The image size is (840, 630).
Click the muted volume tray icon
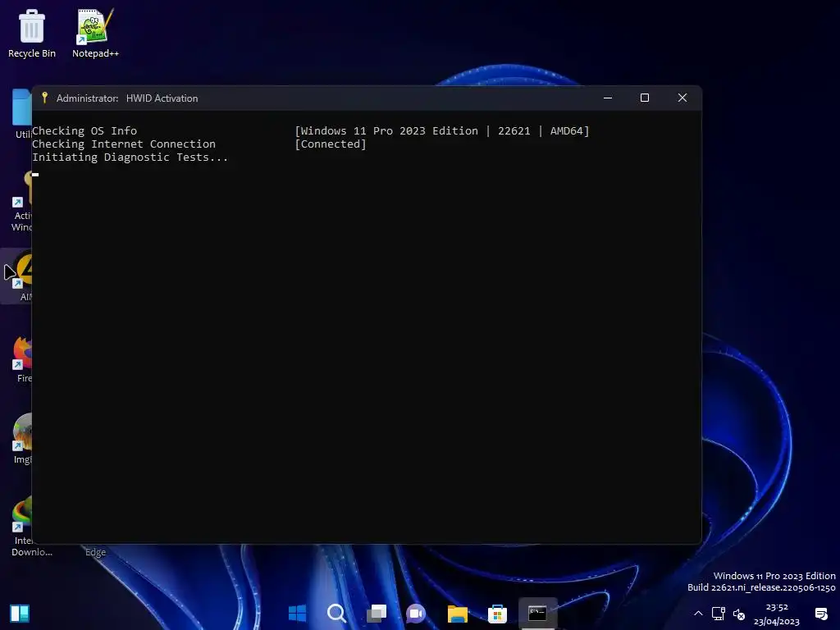[739, 614]
